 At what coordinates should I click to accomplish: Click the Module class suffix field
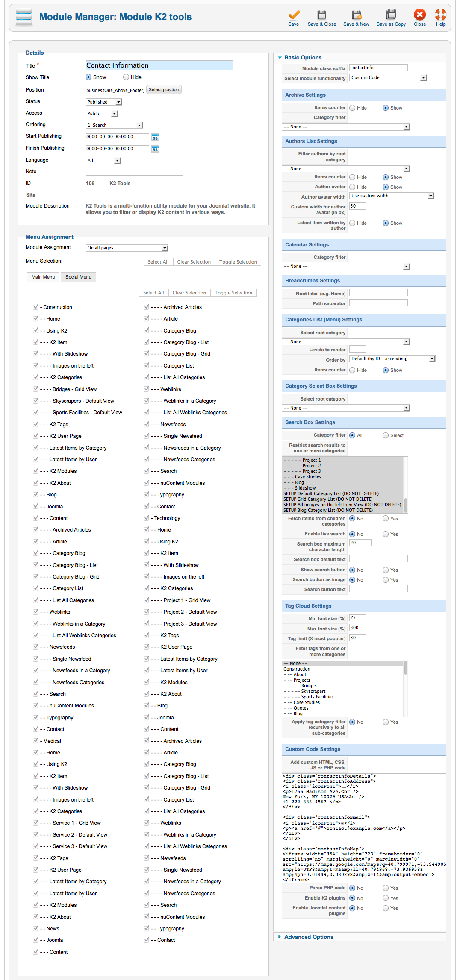[x=378, y=68]
